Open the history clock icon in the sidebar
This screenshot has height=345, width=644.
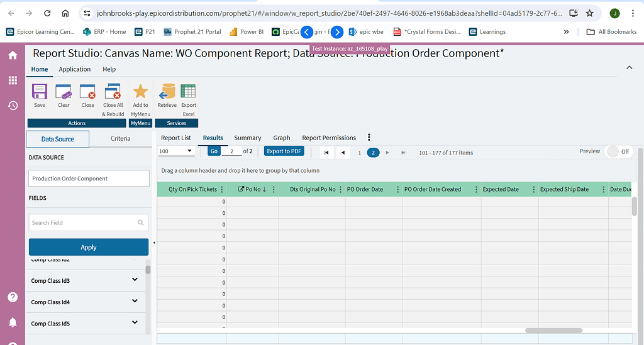tap(13, 106)
